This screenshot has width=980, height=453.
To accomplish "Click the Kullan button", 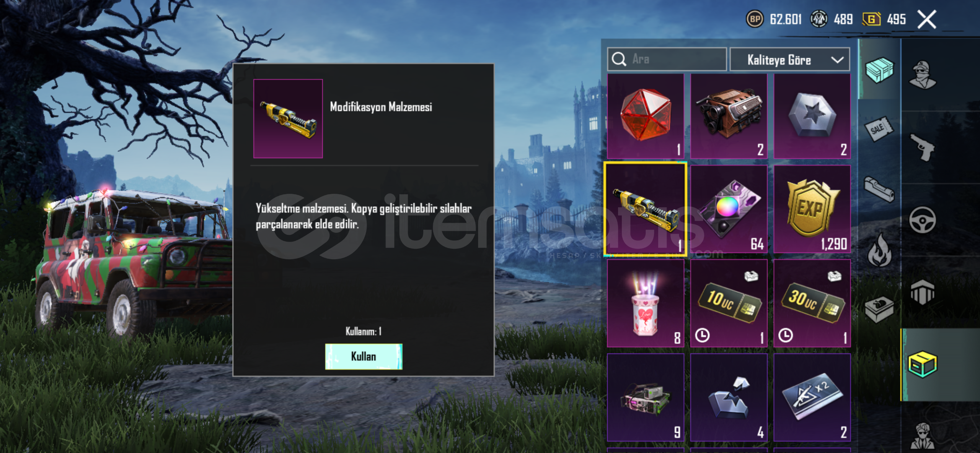I will point(363,357).
